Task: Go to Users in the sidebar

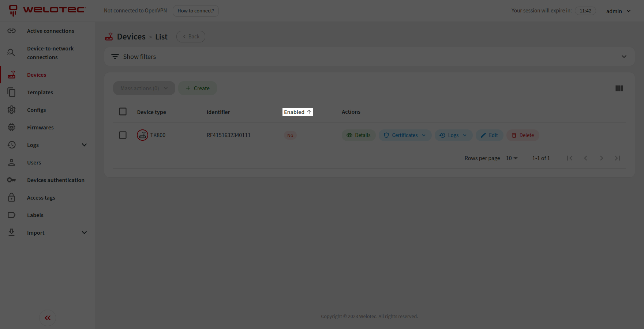Action: (34, 163)
